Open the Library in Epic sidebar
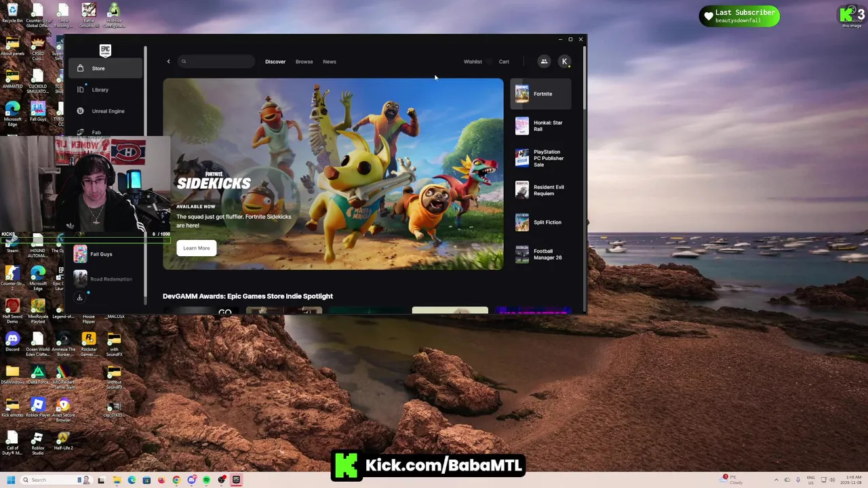The height and width of the screenshot is (488, 868). (105, 89)
